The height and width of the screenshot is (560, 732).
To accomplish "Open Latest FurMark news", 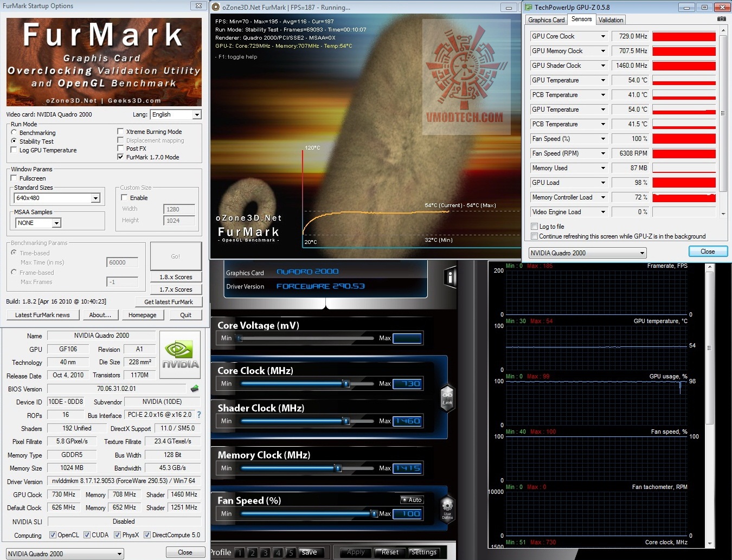I will tap(42, 315).
